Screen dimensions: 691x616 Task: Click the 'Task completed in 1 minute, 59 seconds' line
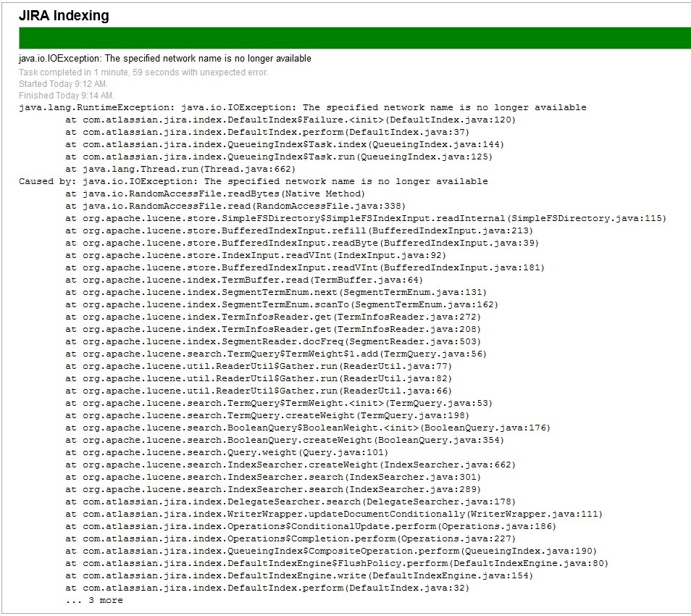tap(143, 72)
